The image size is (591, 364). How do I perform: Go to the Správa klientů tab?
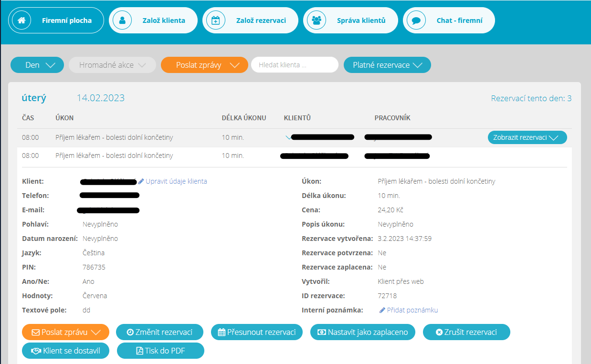[351, 21]
